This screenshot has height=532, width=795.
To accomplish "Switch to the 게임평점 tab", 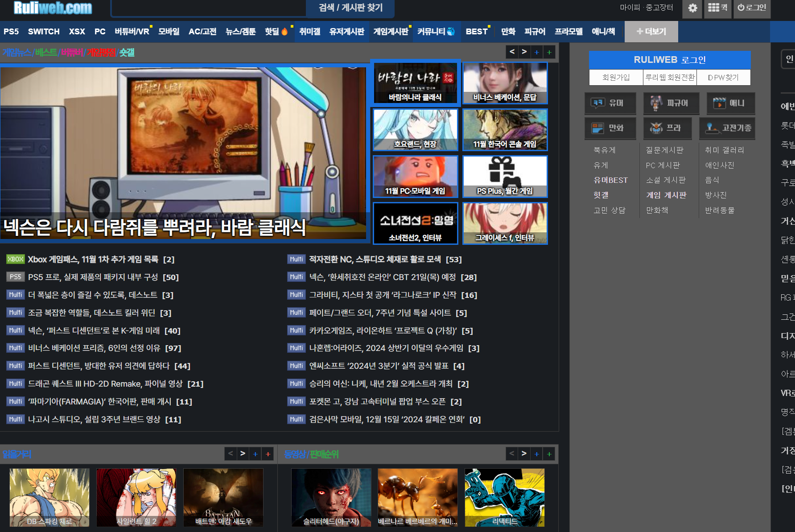I will [101, 53].
